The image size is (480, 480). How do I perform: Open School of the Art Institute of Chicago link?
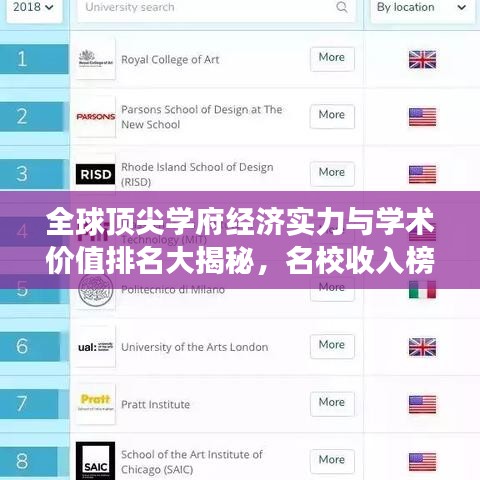pos(192,462)
